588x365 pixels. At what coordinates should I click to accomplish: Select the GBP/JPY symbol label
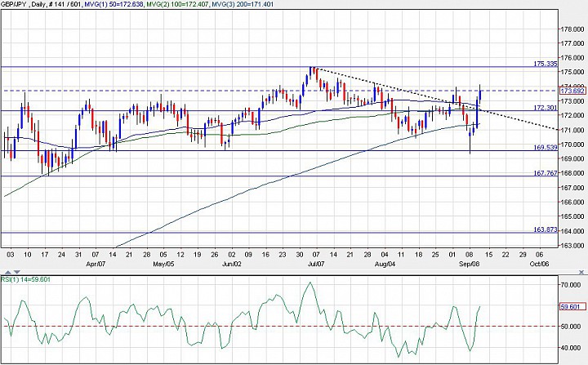[x=14, y=4]
